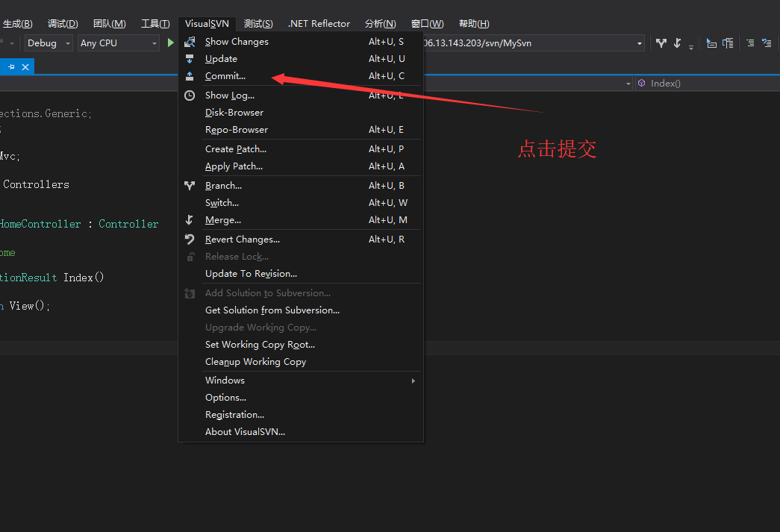
Task: Select Switch... menu entry
Action: click(301, 203)
